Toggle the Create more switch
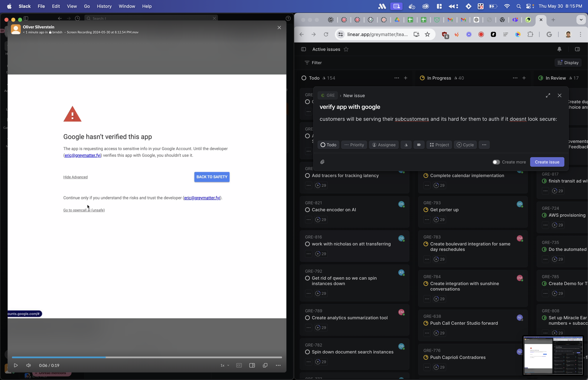This screenshot has height=380, width=588. point(496,162)
